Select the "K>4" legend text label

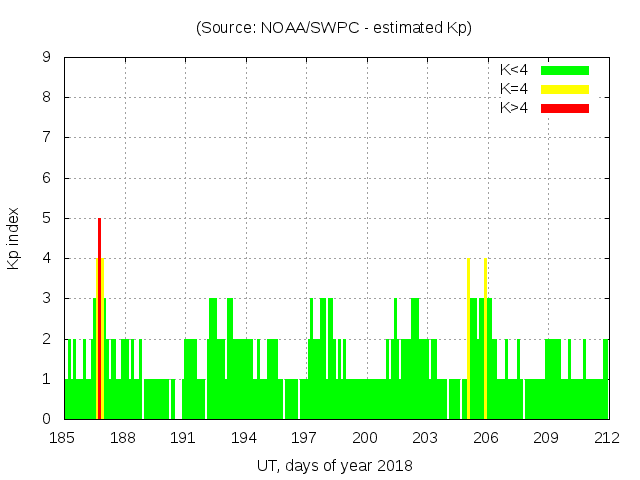click(x=514, y=107)
